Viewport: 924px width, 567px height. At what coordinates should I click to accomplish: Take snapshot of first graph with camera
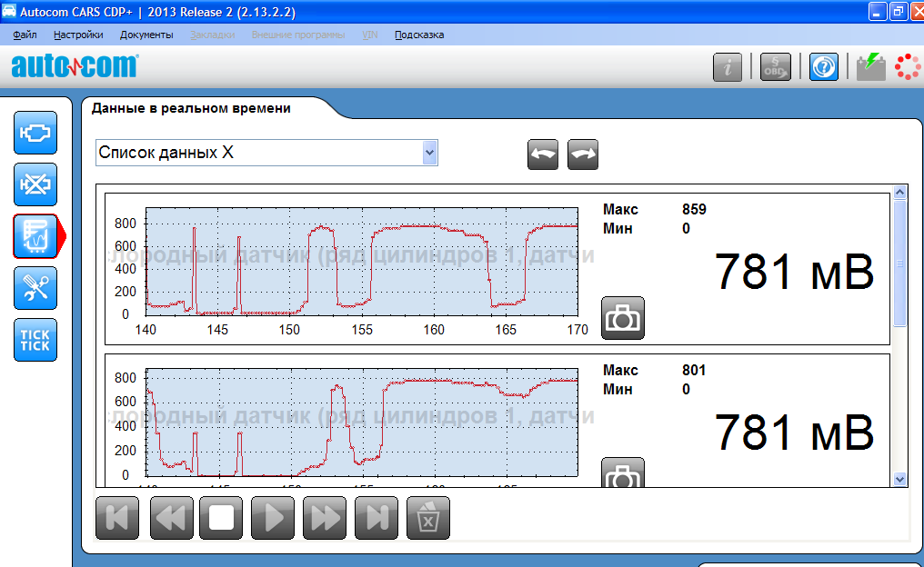pos(623,318)
